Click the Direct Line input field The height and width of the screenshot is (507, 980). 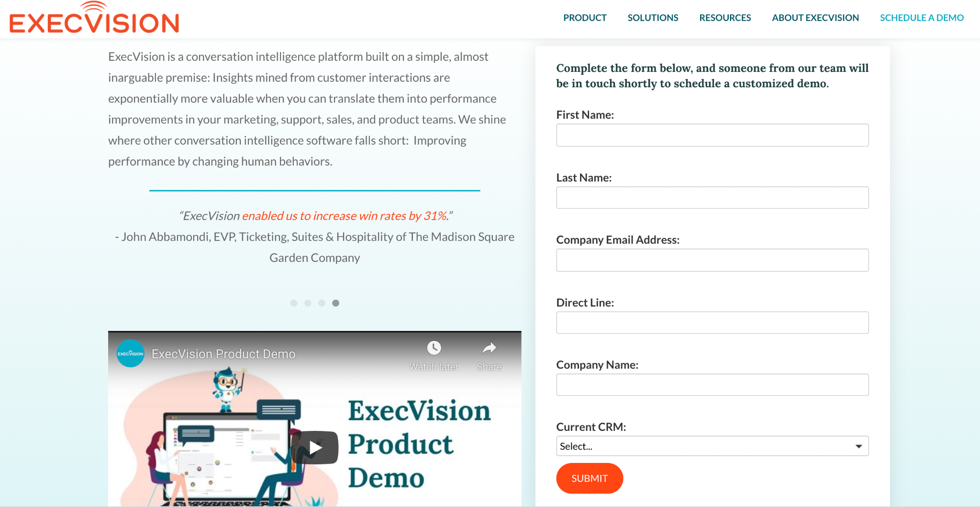[712, 323]
